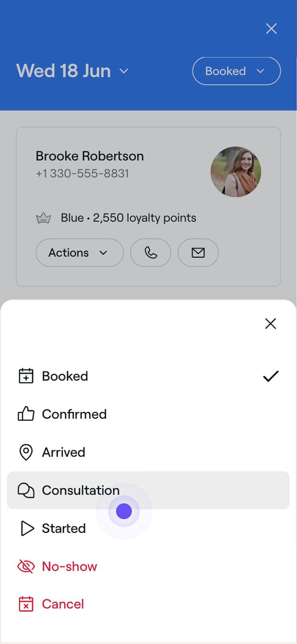The image size is (297, 644).
Task: Click the Arrived location pin icon
Action: [26, 452]
